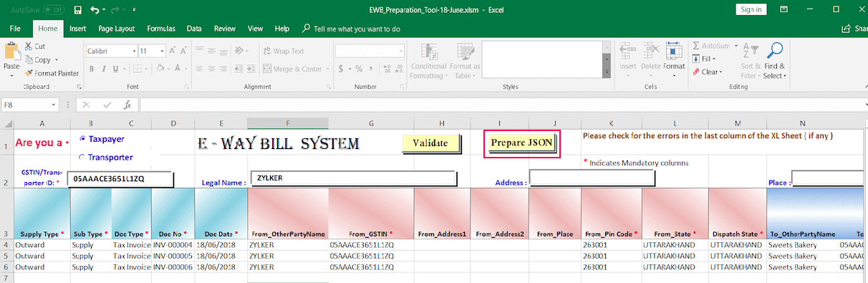This screenshot has height=283, width=868.
Task: Click the Supply Type header cell
Action: point(42,214)
